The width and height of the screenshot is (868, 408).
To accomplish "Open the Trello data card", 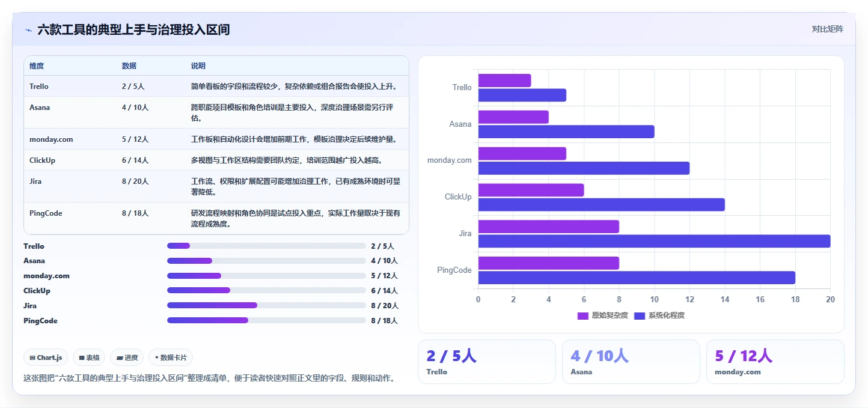I will 487,362.
